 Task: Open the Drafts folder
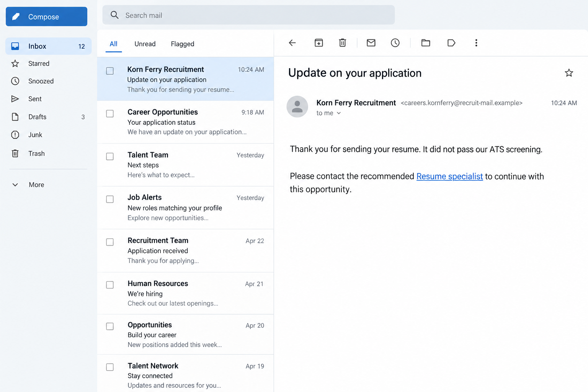[x=48, y=117]
